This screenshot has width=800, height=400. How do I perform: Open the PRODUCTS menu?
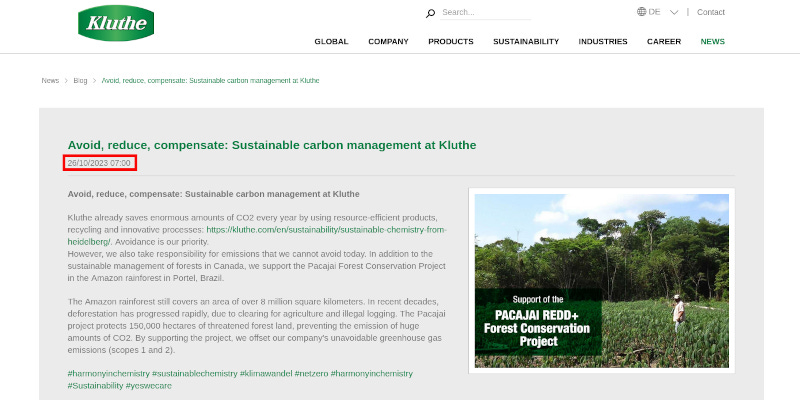click(x=451, y=41)
